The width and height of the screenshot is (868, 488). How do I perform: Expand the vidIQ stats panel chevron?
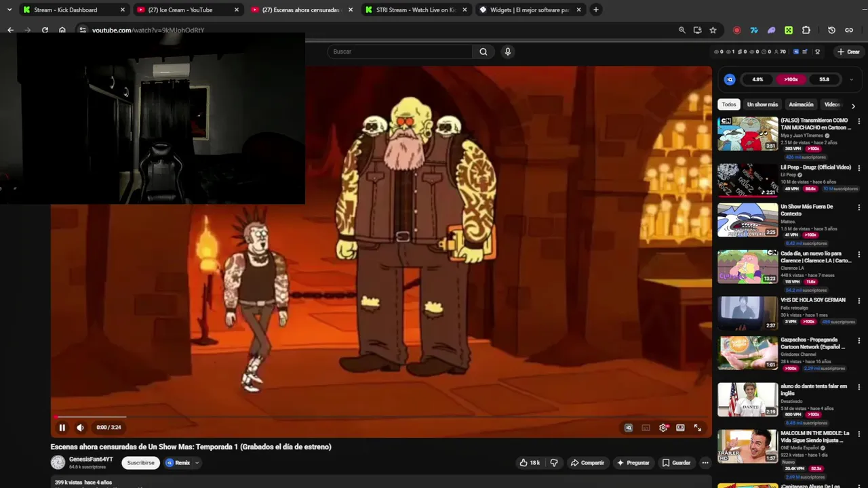(x=851, y=79)
